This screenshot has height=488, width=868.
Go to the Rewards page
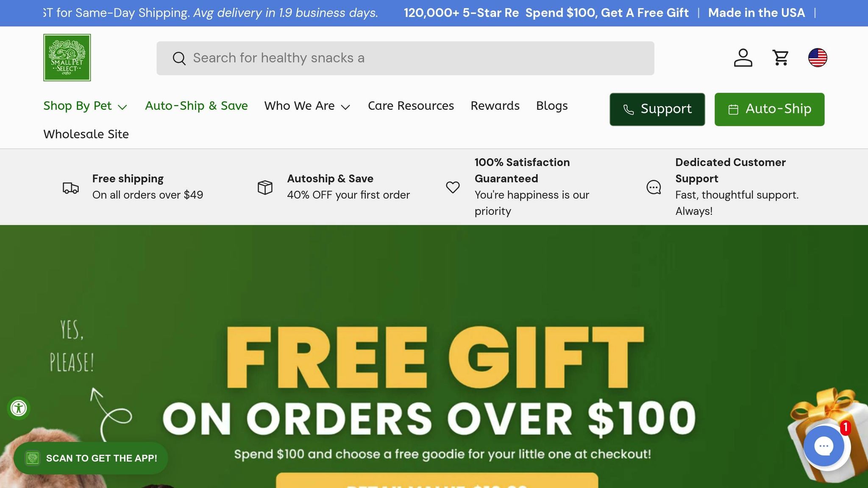(x=495, y=106)
